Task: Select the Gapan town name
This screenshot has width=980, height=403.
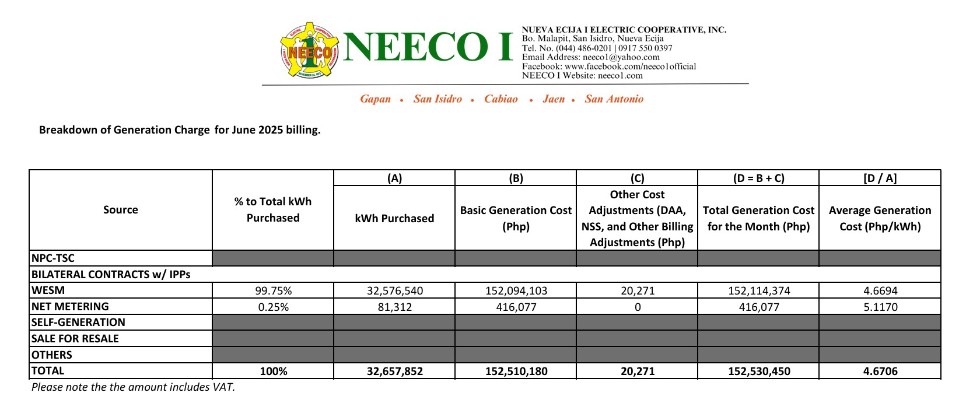Action: click(x=375, y=99)
